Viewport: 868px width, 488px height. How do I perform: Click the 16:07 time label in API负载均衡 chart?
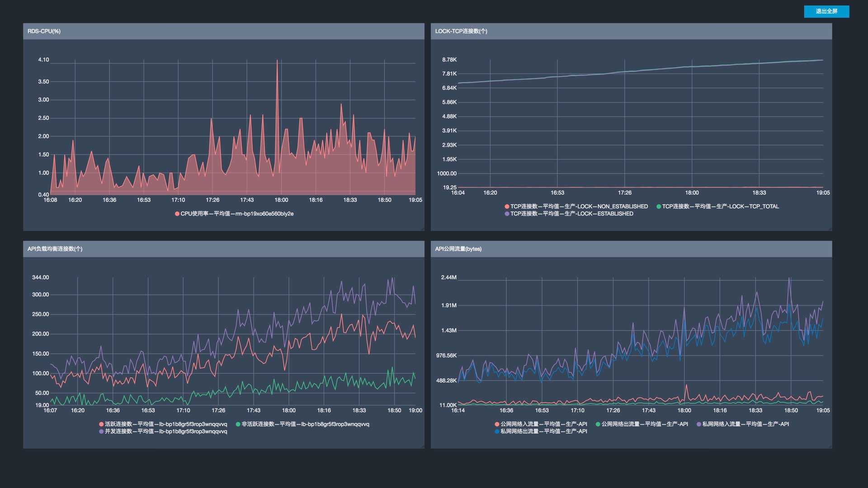tap(50, 410)
